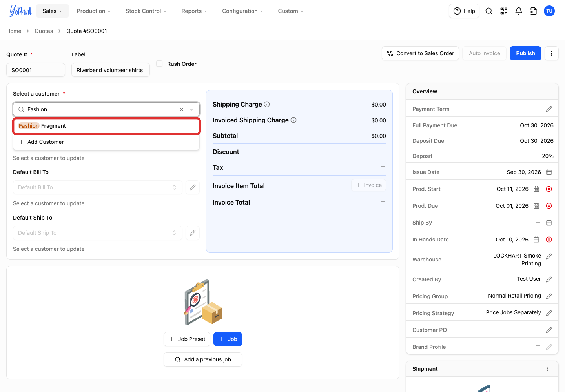This screenshot has height=392, width=565.
Task: Toggle the customer dropdown chevron
Action: pyautogui.click(x=191, y=109)
